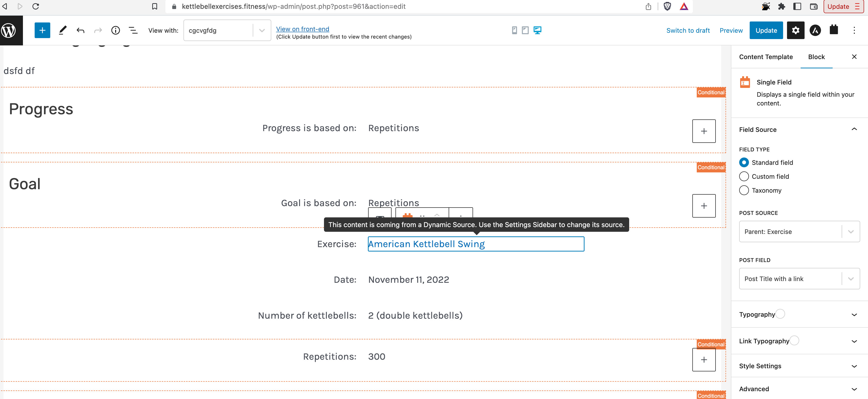
Task: Click the American Kettlebell Swing field
Action: (476, 244)
